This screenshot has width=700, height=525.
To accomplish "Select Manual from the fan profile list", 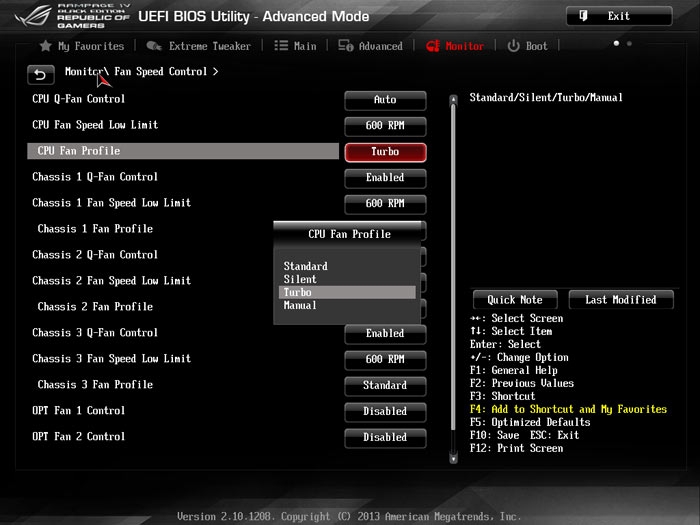I will coord(300,305).
